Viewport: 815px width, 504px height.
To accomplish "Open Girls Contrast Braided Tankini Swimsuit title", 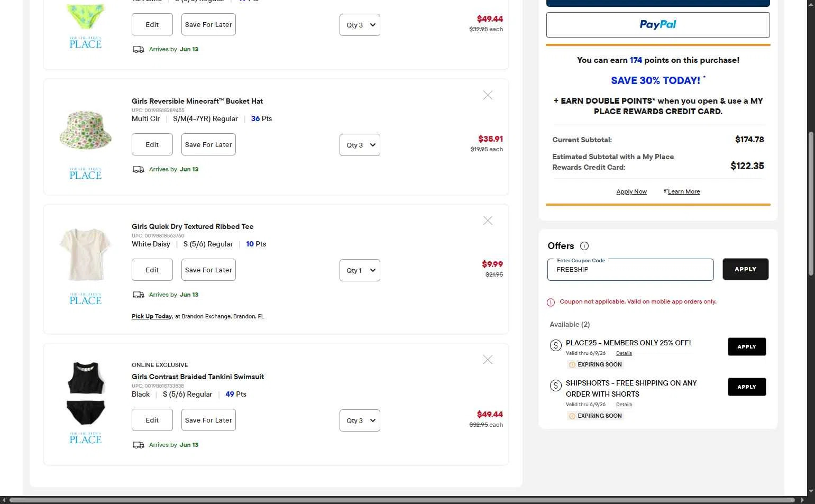I will (x=198, y=377).
